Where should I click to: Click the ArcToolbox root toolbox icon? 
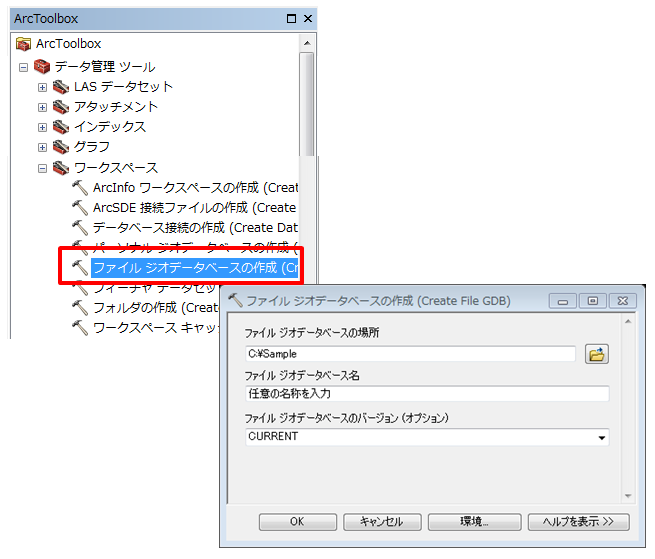[23, 44]
